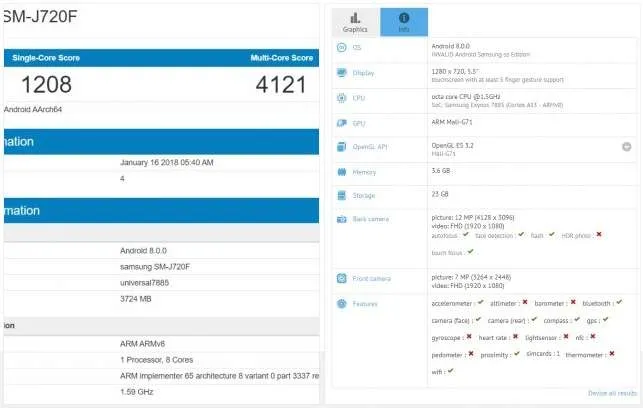Image resolution: width=643 pixels, height=408 pixels.
Task: Click the OS row icon
Action: point(342,48)
